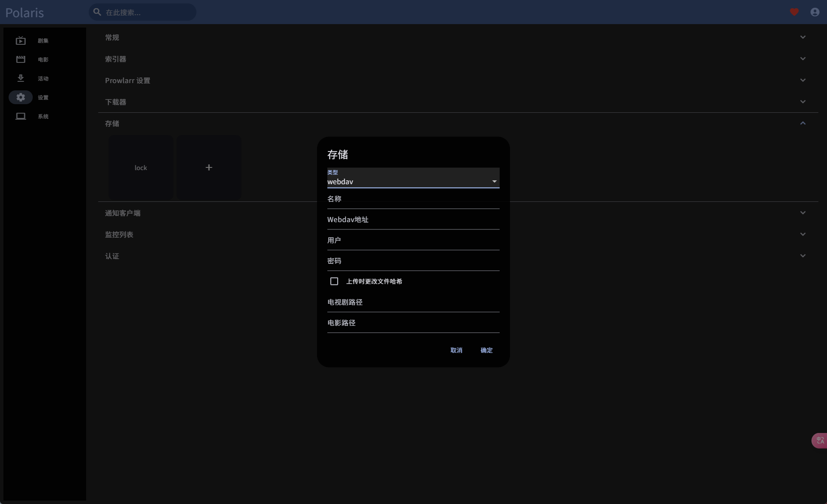Select 活动 label in sidebar
The height and width of the screenshot is (504, 827).
(43, 79)
